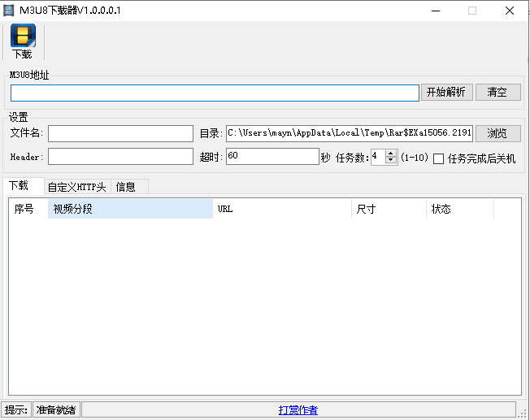Click the 目录 path field
Viewport: 530px width, 420px height.
350,133
